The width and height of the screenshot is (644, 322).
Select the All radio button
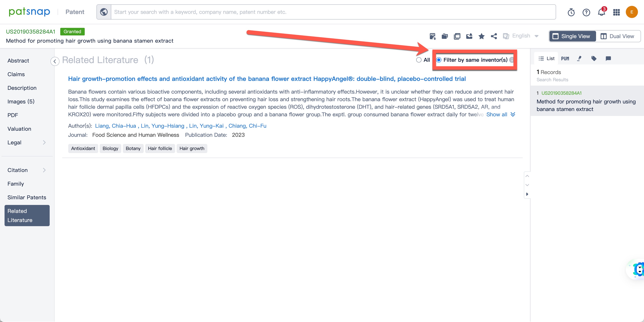419,60
